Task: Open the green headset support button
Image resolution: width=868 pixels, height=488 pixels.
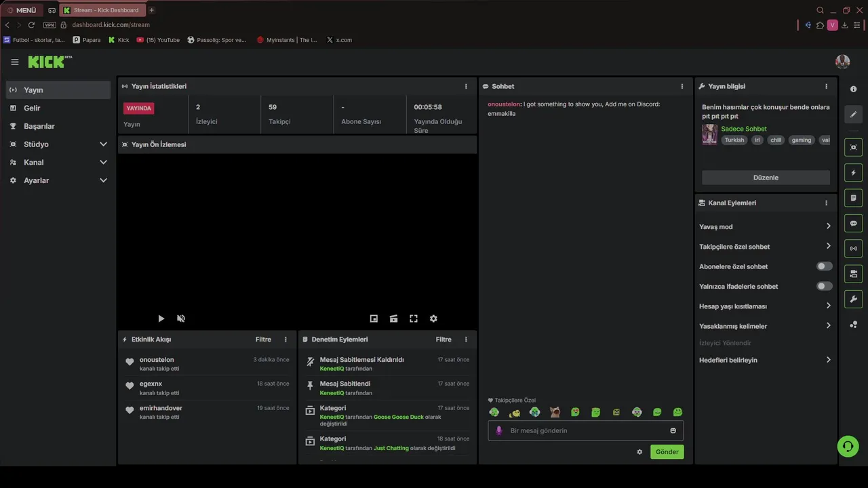Action: [848, 446]
